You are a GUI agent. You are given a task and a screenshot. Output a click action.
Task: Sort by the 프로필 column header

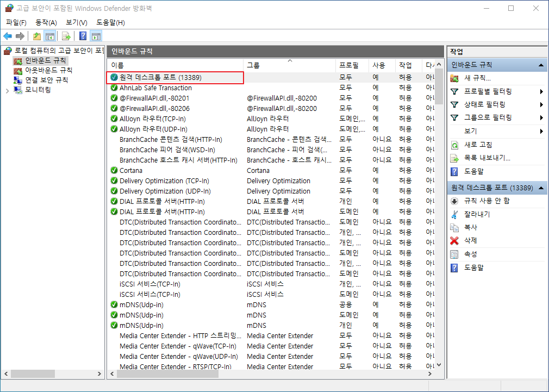click(352, 65)
